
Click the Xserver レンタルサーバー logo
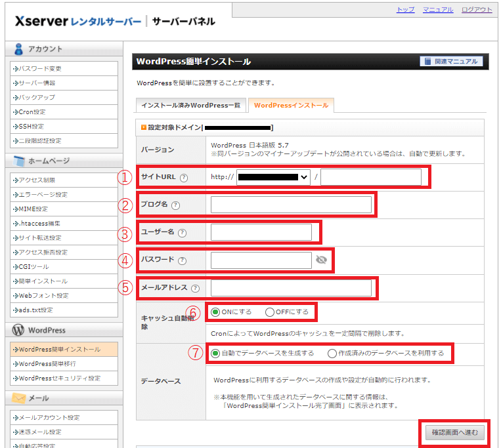click(78, 22)
